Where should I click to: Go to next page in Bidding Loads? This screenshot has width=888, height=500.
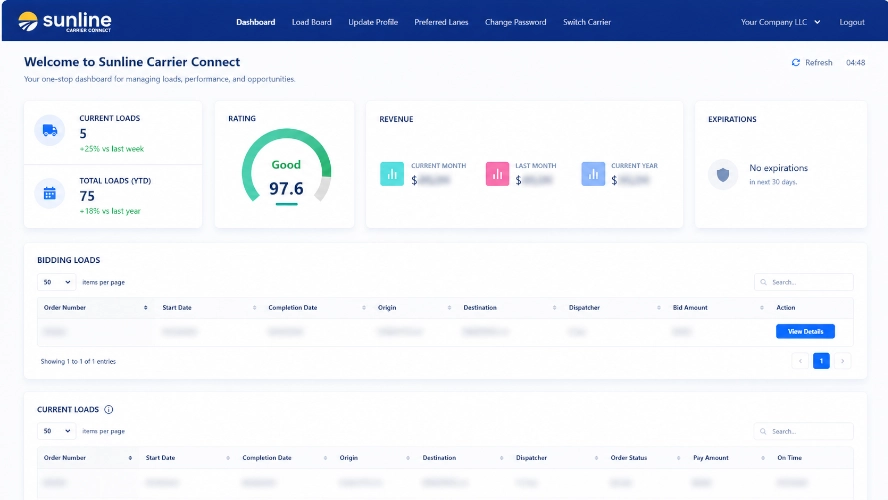pos(843,361)
